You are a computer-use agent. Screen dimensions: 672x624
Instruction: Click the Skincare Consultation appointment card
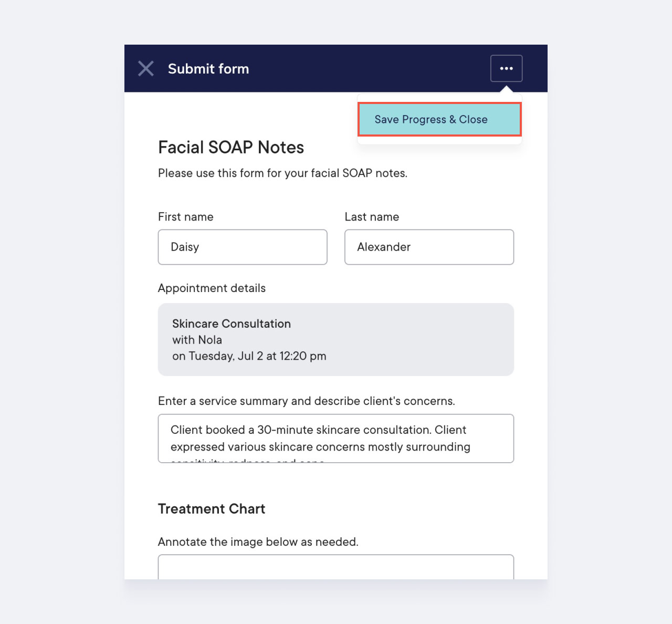[335, 339]
